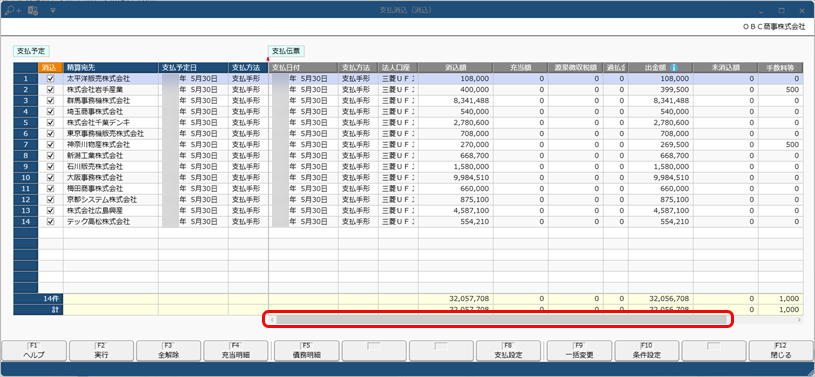Open F8 支払設定

pos(508,350)
